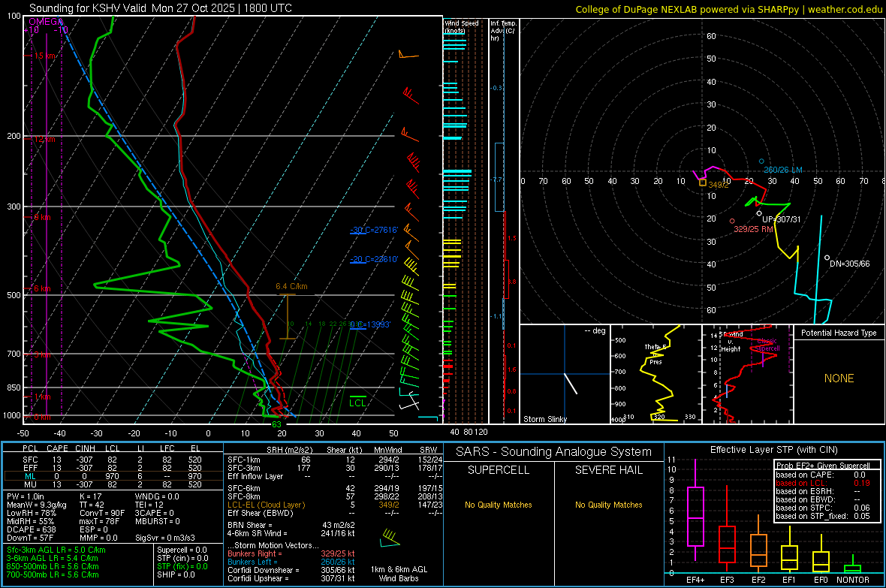Click the 'Inf. Temp. Adv.' panel header

(x=504, y=31)
